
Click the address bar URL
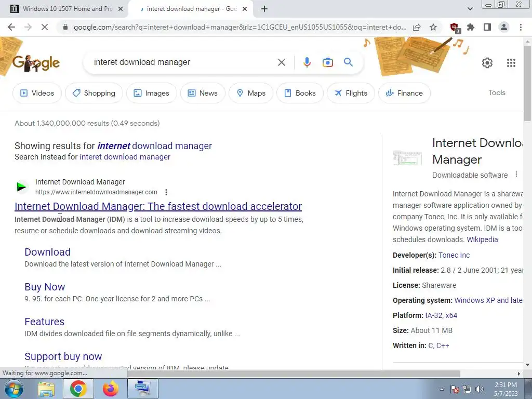(240, 27)
